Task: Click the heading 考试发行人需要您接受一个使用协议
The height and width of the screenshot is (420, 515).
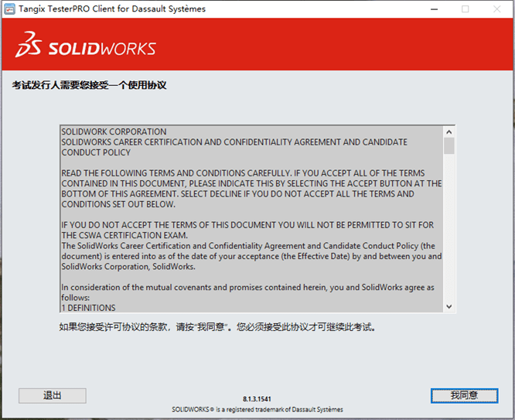Action: click(89, 85)
